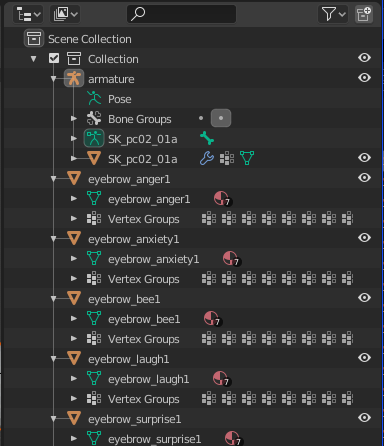This screenshot has height=446, width=384.
Task: Select the Pose icon
Action: coord(94,98)
